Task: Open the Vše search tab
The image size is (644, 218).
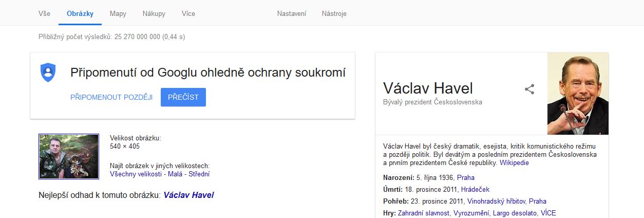Action: point(44,13)
